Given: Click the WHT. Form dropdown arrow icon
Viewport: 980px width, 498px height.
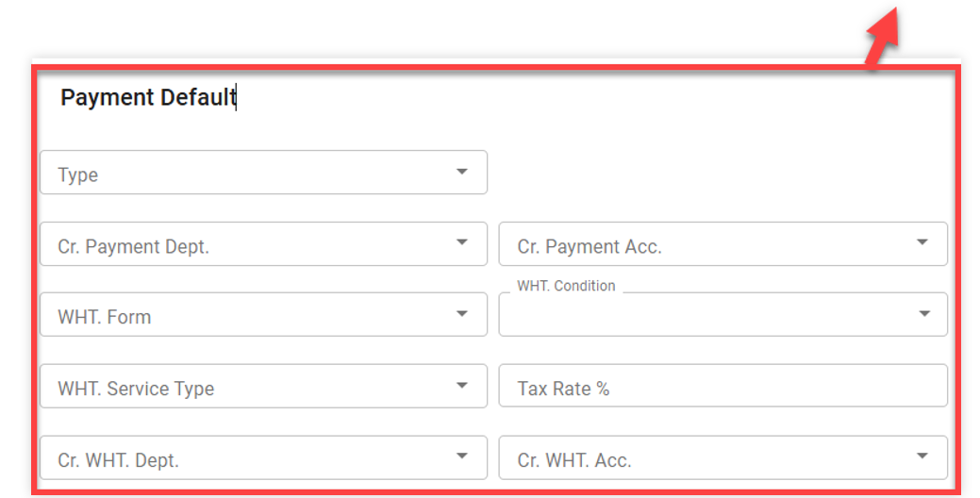Looking at the screenshot, I should click(461, 313).
